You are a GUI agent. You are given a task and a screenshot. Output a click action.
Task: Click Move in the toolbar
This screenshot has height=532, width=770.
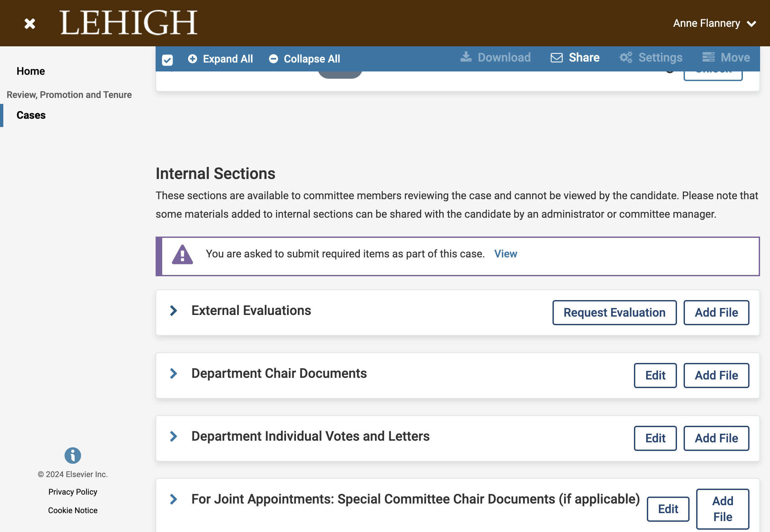coord(726,58)
